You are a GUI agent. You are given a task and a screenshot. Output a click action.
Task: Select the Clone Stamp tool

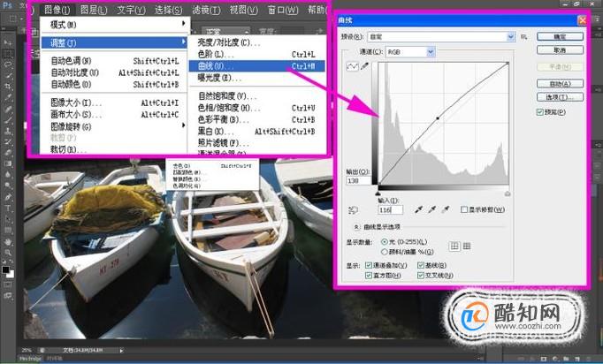8,131
